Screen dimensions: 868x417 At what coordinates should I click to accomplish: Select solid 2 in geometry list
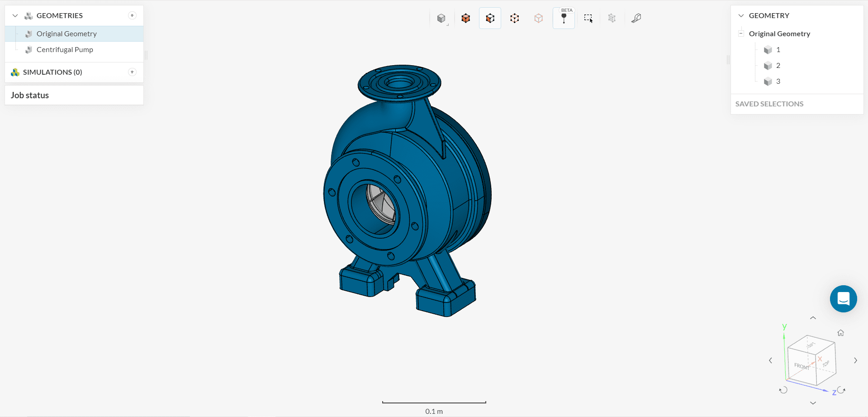pos(778,66)
